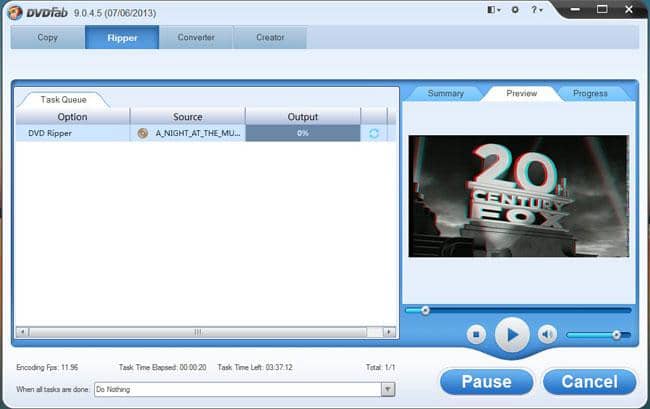Play the preview video

(512, 334)
